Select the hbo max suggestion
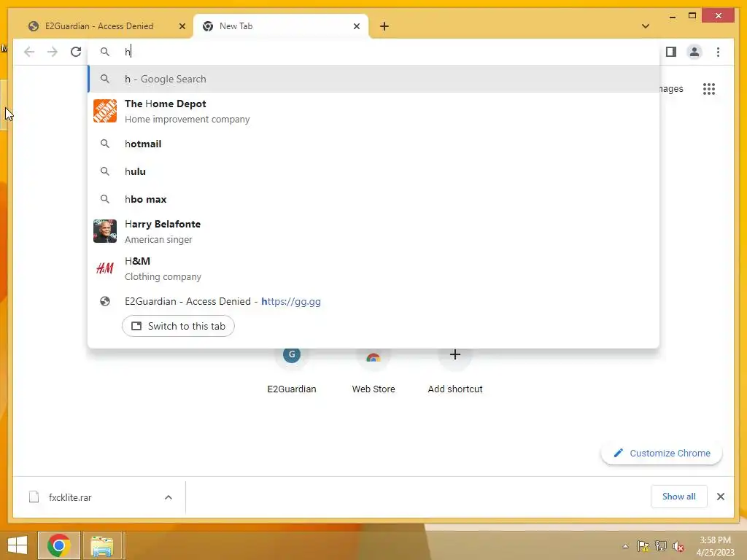The image size is (747, 560). point(374,199)
